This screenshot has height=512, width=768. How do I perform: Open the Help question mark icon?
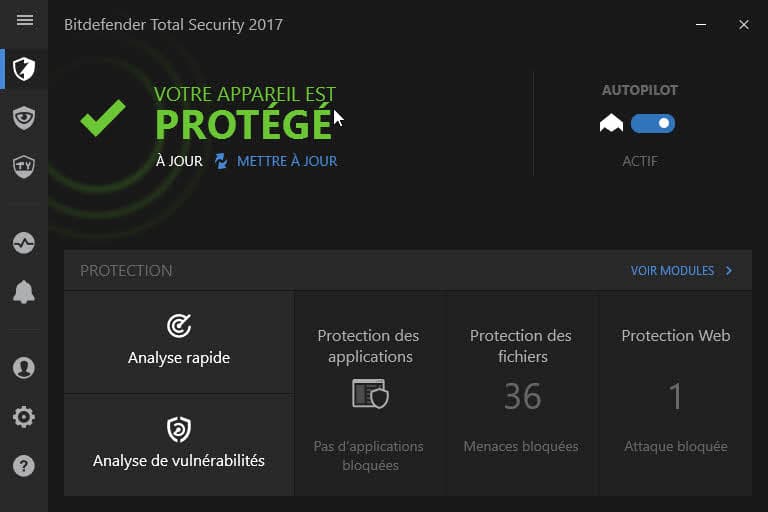[x=24, y=466]
